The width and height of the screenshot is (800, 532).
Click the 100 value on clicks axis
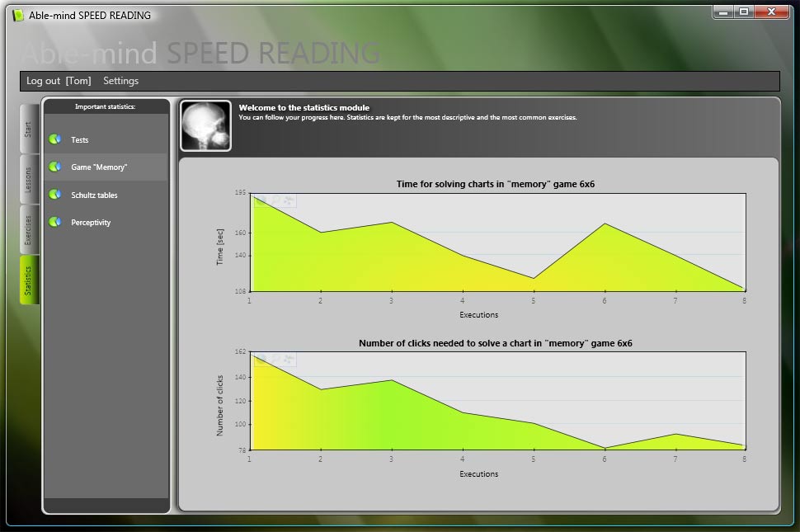click(x=240, y=424)
